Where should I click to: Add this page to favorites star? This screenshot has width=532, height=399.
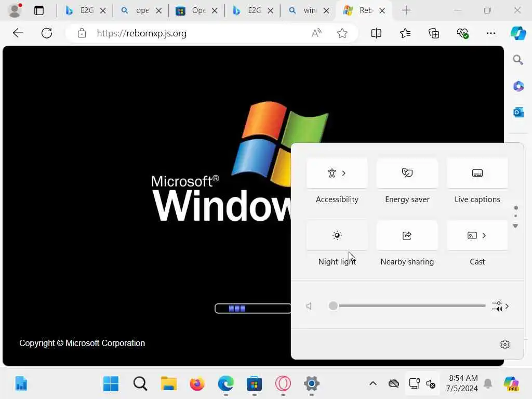pos(342,33)
